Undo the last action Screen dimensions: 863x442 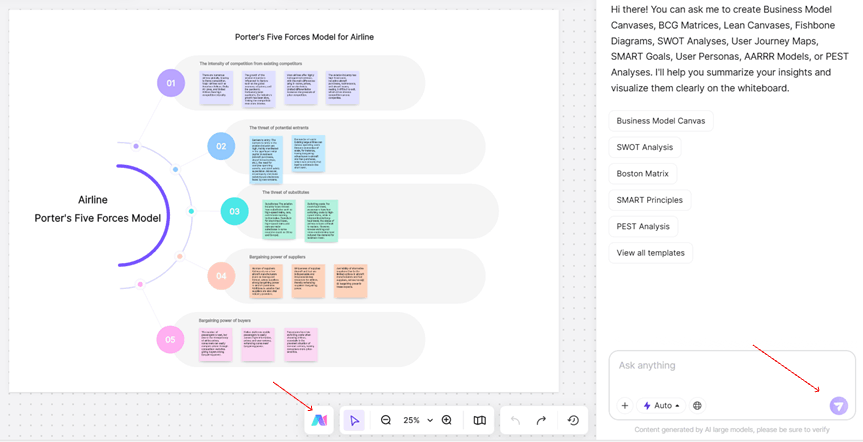515,421
